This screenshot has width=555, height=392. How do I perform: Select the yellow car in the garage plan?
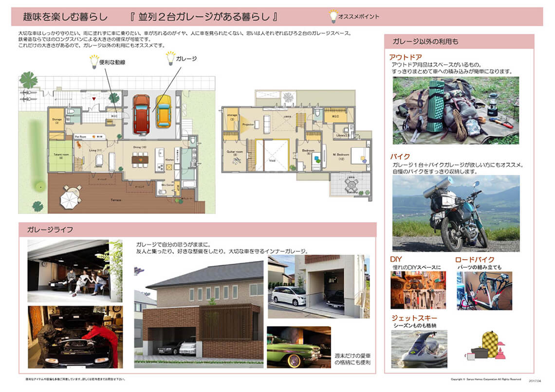164,111
